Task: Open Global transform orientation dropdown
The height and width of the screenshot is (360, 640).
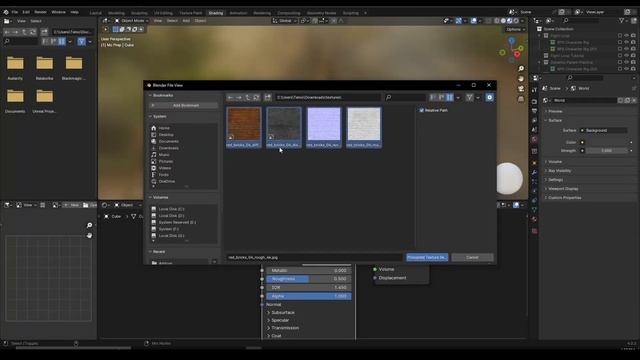Action: point(284,21)
